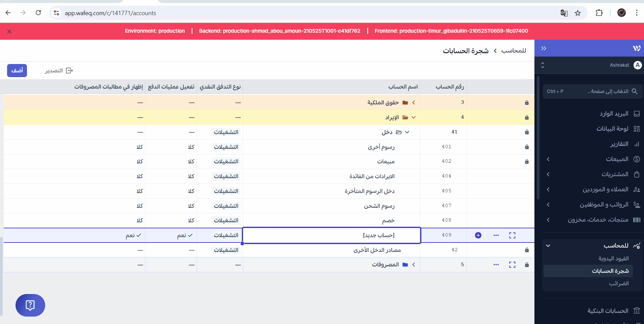Open القيود اليدوية in sidebar
Image resolution: width=644 pixels, height=324 pixels.
[x=613, y=258]
